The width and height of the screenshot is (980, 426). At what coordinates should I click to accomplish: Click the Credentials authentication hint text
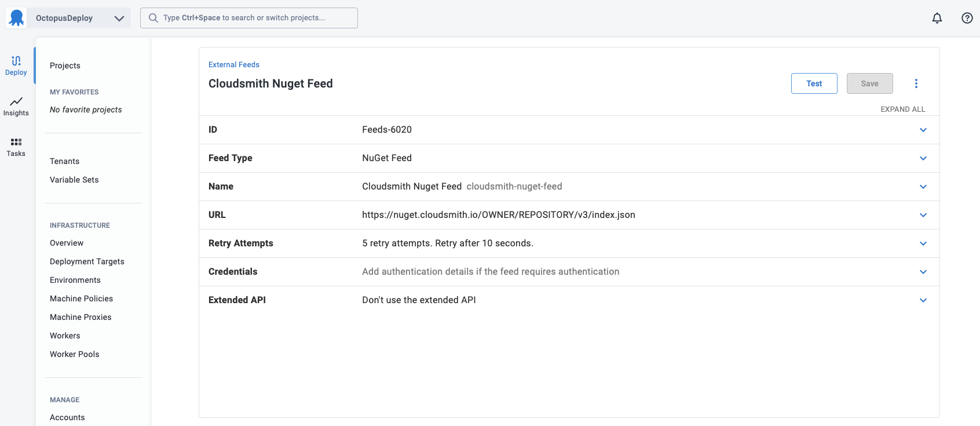[491, 272]
